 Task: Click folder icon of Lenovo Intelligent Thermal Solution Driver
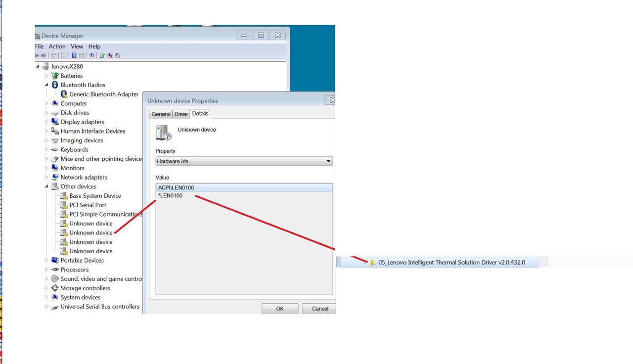373,263
